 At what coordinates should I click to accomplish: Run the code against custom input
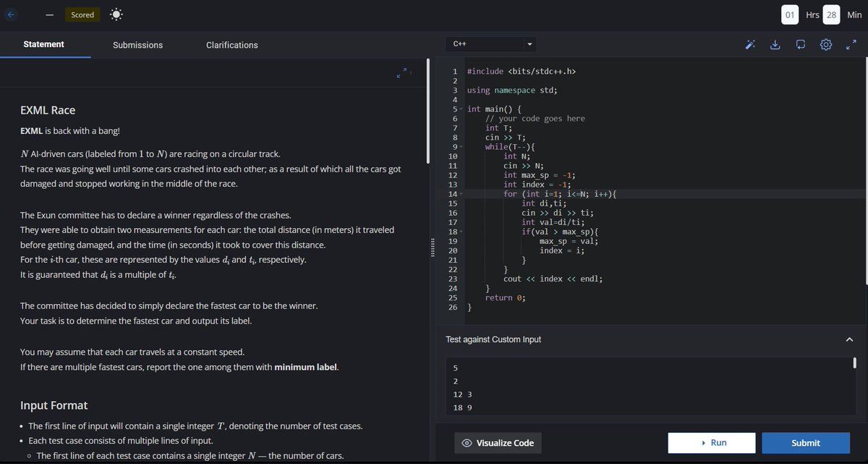tap(712, 442)
